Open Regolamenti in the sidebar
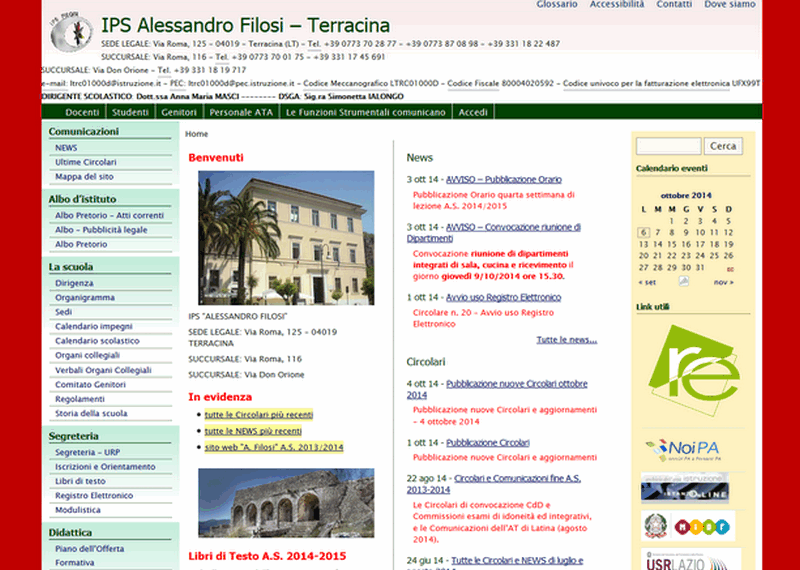Viewport: 800px width, 570px height. (80, 399)
